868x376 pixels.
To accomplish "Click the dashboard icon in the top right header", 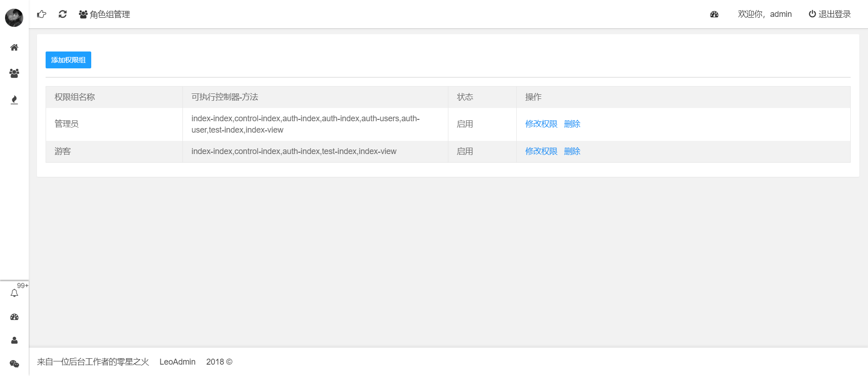I will (x=714, y=14).
